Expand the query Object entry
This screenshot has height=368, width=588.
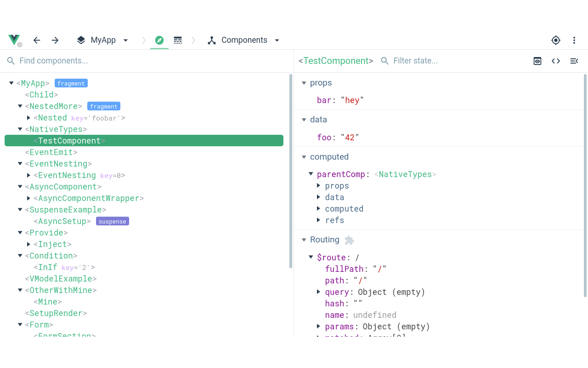tap(318, 292)
